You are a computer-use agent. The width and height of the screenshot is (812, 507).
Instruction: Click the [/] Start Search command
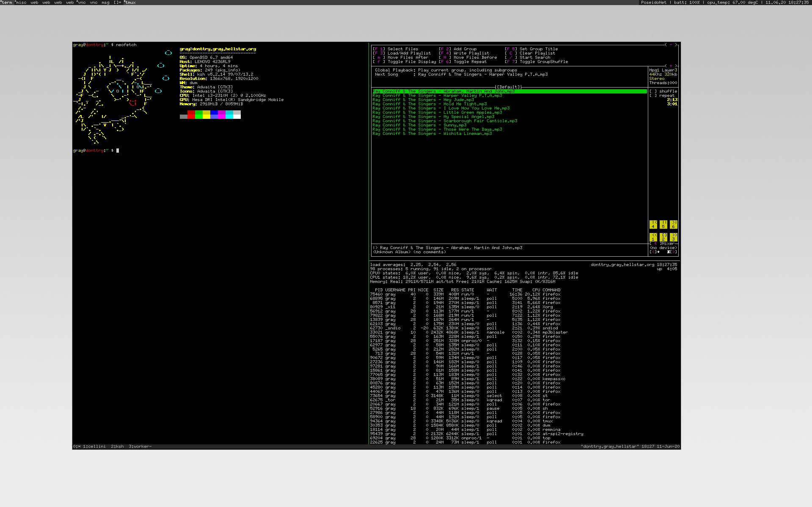527,58
